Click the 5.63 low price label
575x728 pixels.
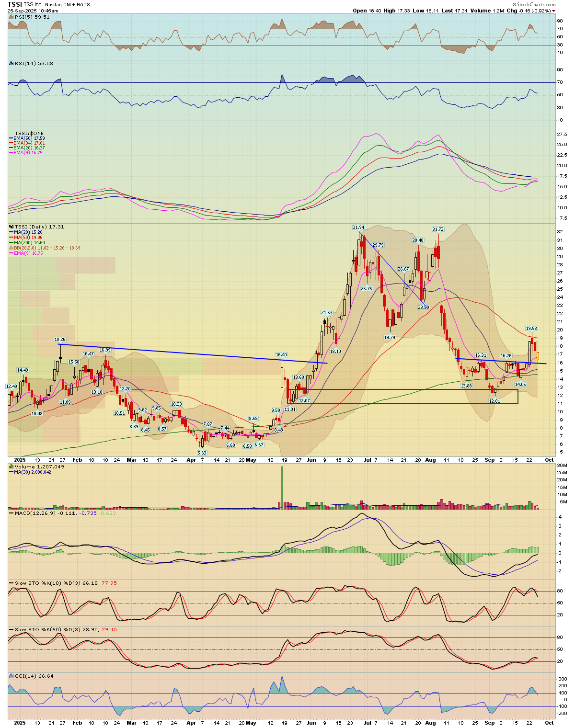(202, 453)
